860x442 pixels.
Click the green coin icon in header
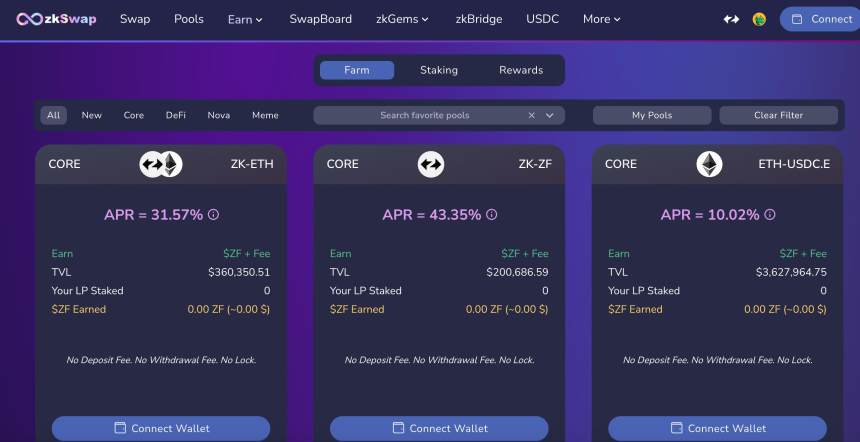pos(759,19)
